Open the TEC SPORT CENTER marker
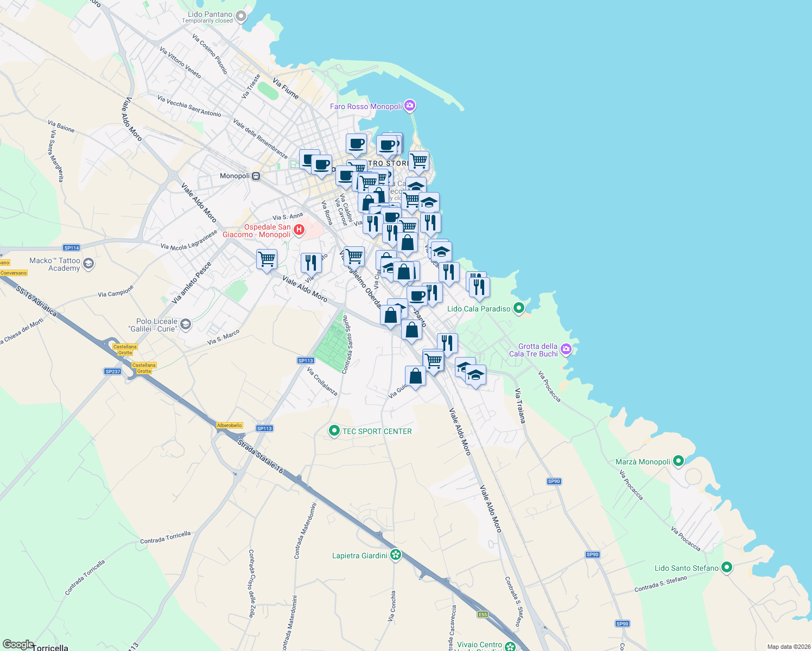The width and height of the screenshot is (812, 651). coord(335,430)
